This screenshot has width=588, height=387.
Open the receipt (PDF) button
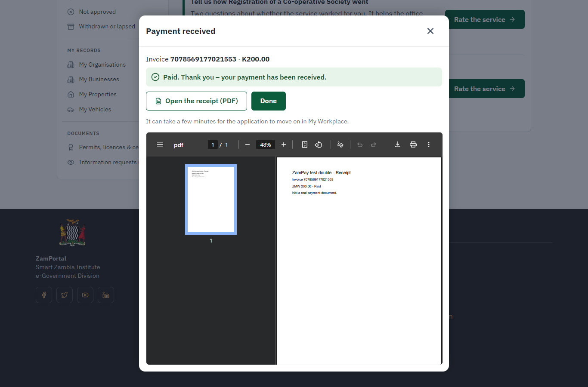[196, 101]
